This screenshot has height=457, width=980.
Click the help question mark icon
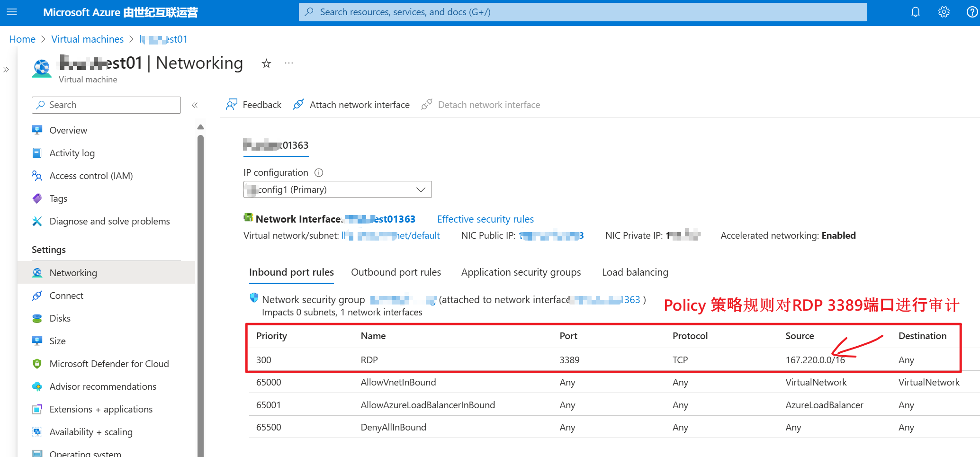tap(971, 12)
